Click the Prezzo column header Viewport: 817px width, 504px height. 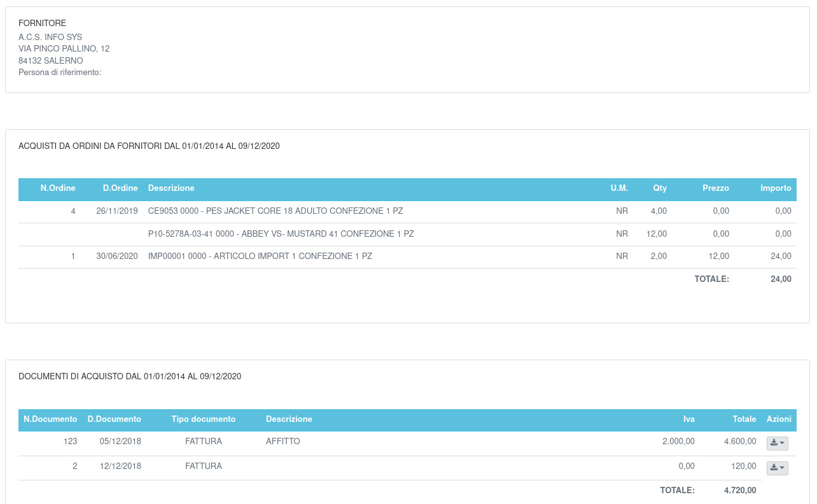click(716, 188)
